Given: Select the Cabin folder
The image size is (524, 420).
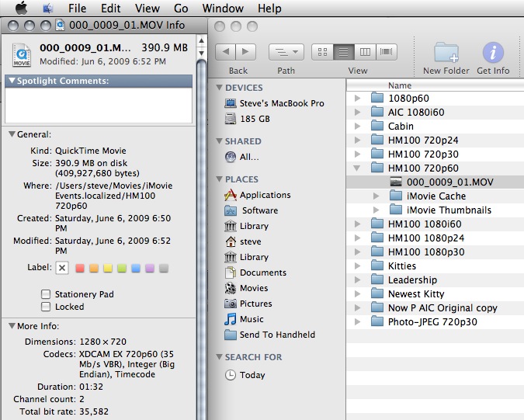Looking at the screenshot, I should (435, 126).
